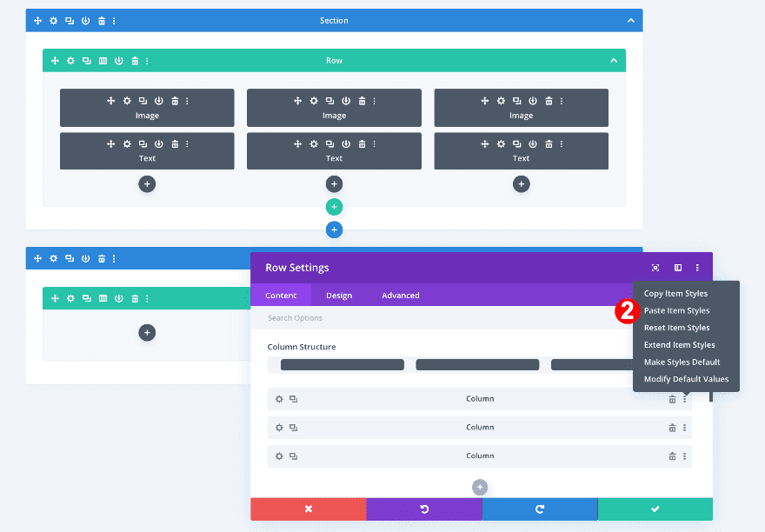The width and height of the screenshot is (765, 532).
Task: Collapse the Section with its chevron
Action: click(630, 20)
